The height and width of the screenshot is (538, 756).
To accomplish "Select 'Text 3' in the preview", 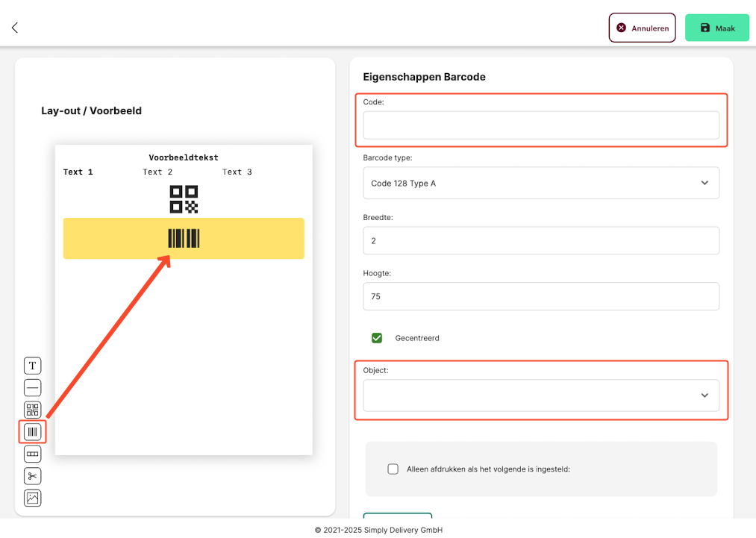I will coord(237,172).
